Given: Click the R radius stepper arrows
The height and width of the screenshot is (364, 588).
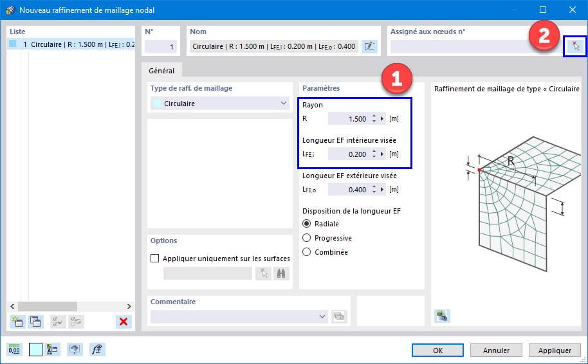Looking at the screenshot, I should tap(374, 119).
